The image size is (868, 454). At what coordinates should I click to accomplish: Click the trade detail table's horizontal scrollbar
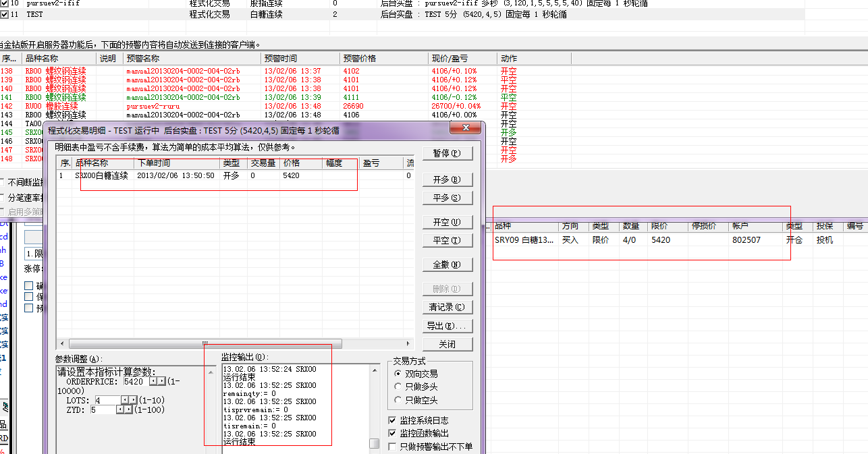click(x=205, y=344)
